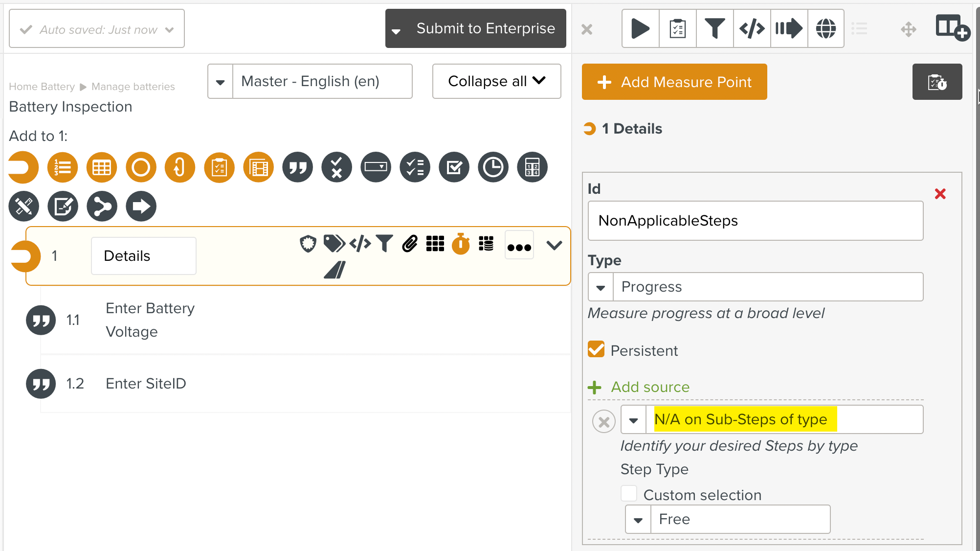Click the orange stopwatch icon on step 1
Viewport: 980px width, 551px height.
460,244
